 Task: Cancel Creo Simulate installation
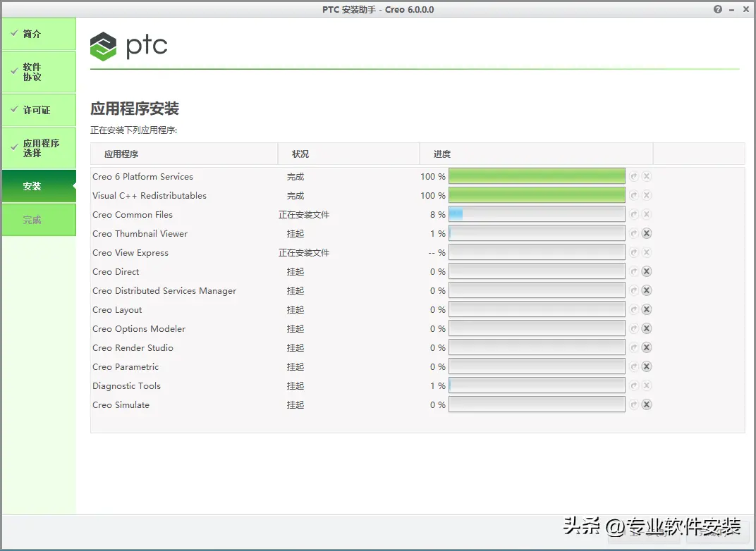click(x=647, y=404)
